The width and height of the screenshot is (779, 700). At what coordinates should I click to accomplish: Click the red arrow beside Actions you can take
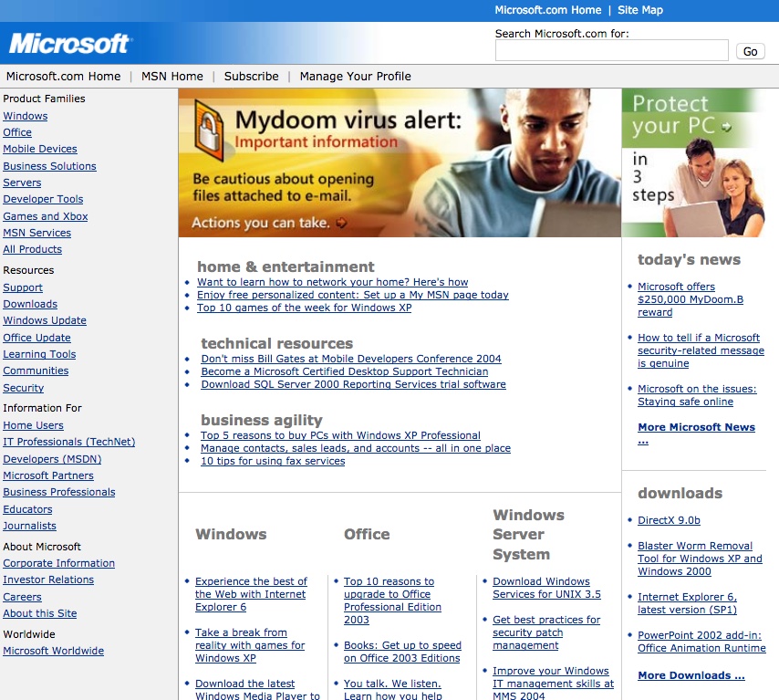pos(341,223)
